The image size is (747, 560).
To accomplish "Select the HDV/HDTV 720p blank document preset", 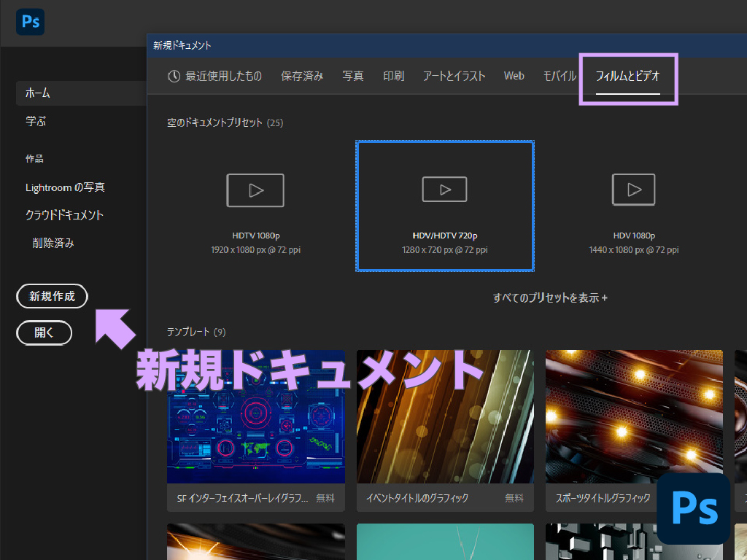I will pos(444,206).
